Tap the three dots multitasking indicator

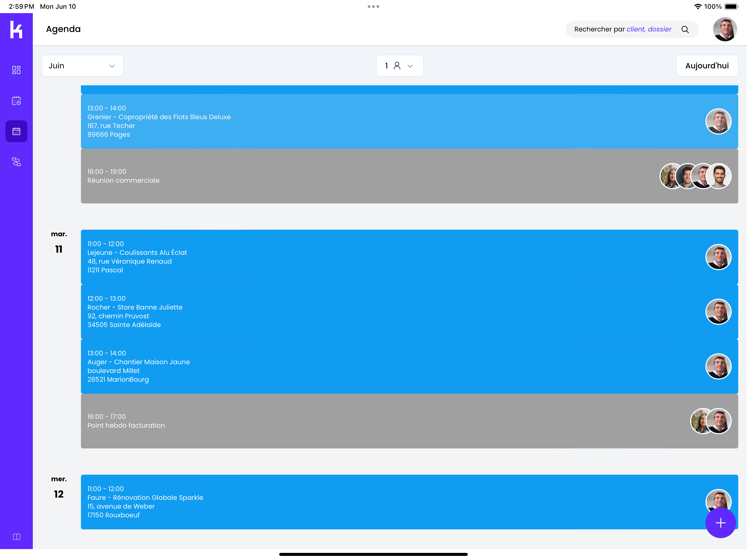tap(373, 6)
